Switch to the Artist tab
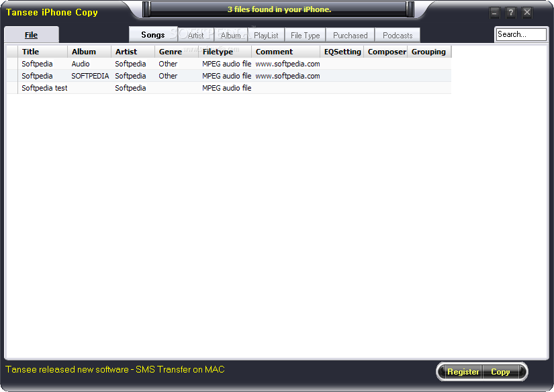 click(x=195, y=36)
